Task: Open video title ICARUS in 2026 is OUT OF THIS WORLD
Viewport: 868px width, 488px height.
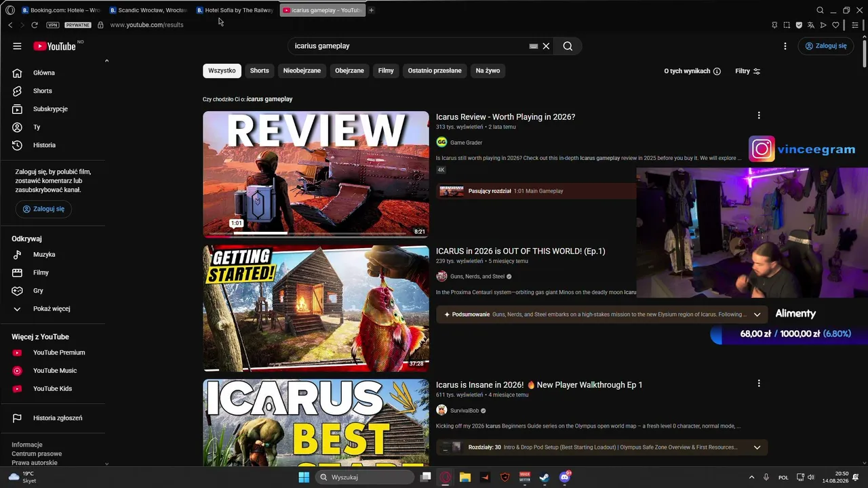Action: coord(521,251)
